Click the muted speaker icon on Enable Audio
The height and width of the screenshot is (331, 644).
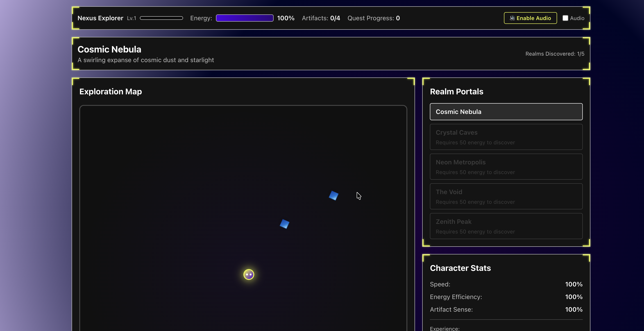(512, 18)
